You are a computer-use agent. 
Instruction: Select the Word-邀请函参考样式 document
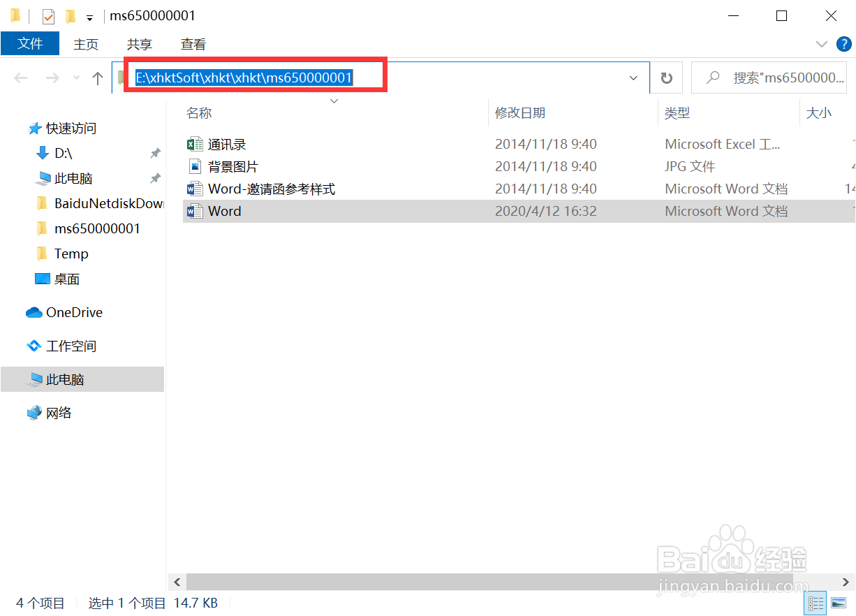coord(272,189)
